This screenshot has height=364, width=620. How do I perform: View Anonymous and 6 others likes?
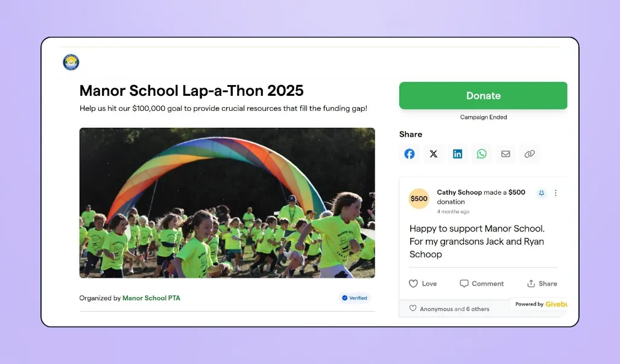tap(449, 309)
